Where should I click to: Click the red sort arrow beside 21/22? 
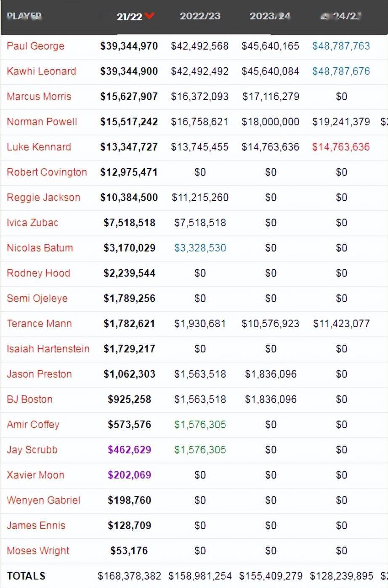coord(149,16)
